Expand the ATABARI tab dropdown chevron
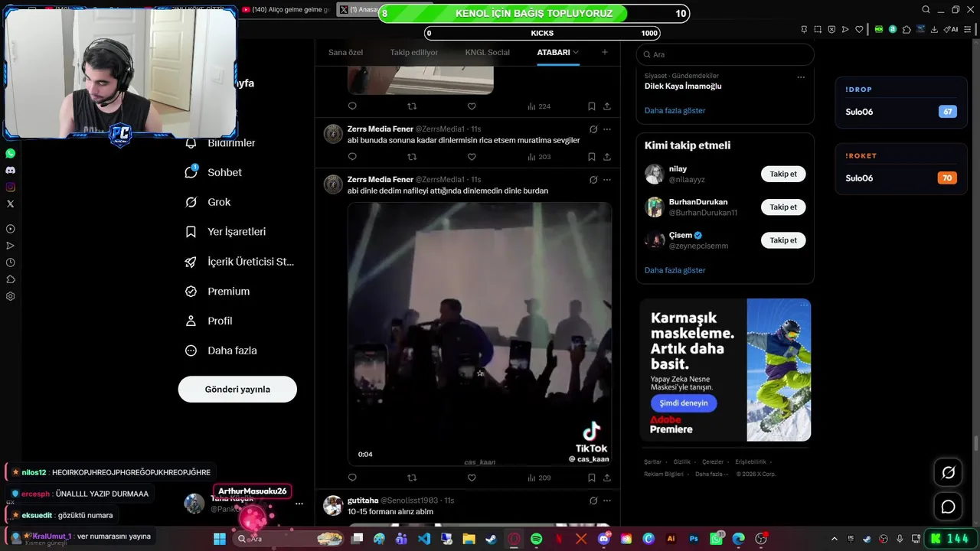 576,52
